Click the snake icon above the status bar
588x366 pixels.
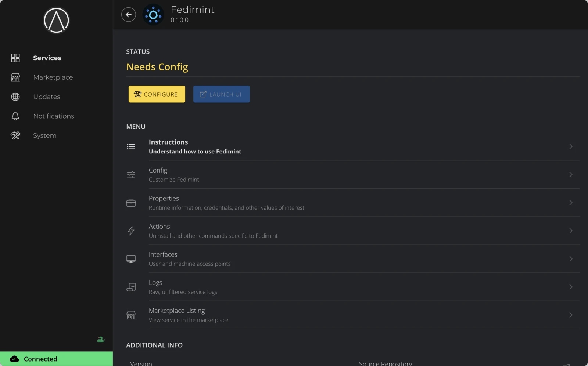(x=101, y=339)
